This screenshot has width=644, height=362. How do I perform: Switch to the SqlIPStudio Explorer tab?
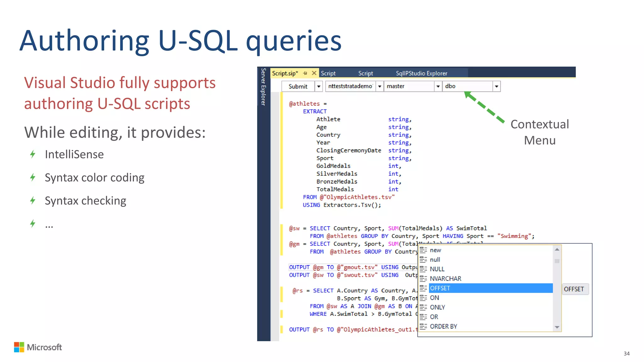click(x=421, y=73)
